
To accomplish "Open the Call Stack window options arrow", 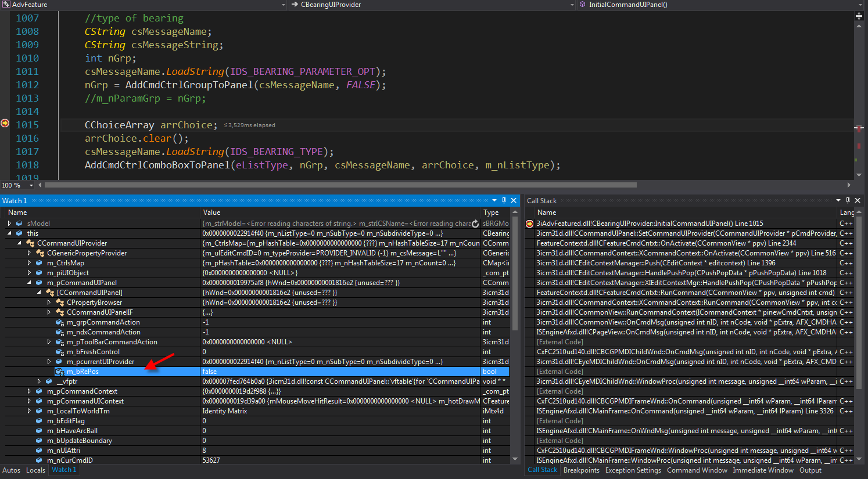I will pos(838,200).
